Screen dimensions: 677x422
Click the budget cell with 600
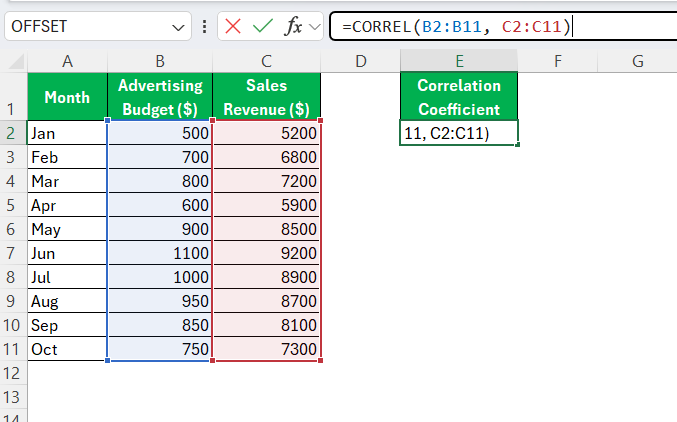(160, 205)
